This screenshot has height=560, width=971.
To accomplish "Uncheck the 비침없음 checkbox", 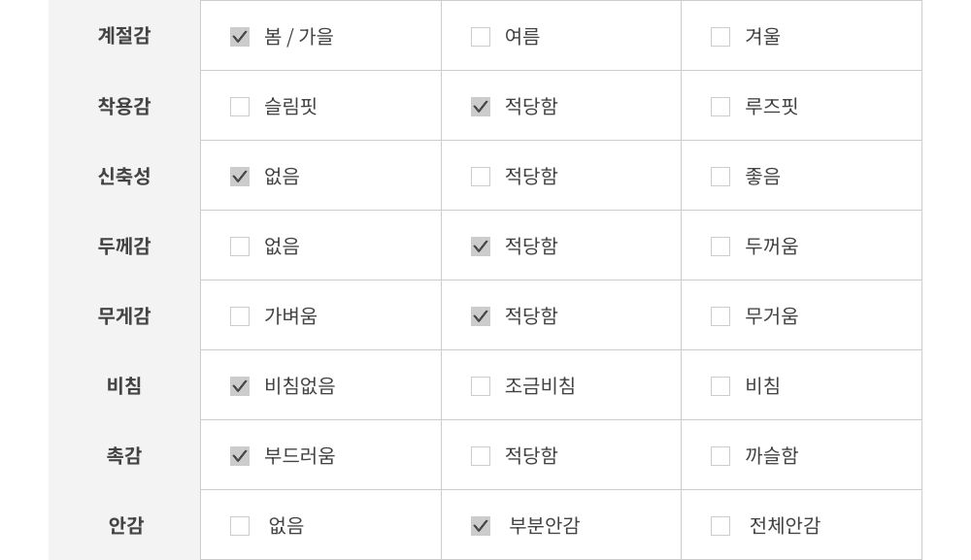I will click(x=240, y=386).
